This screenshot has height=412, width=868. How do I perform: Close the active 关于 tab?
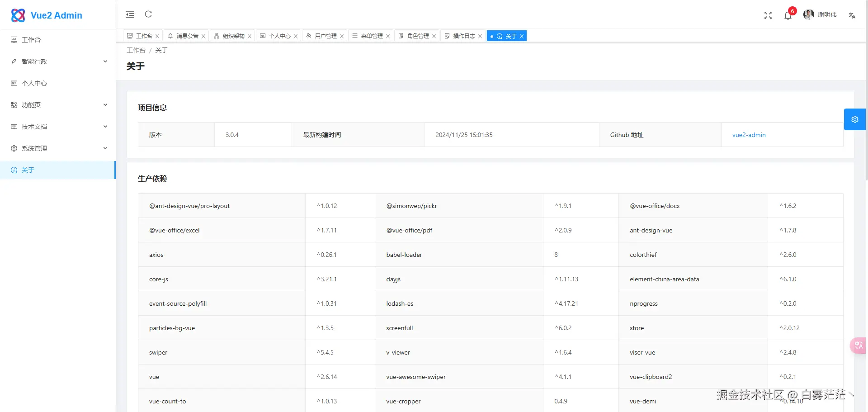click(x=522, y=36)
